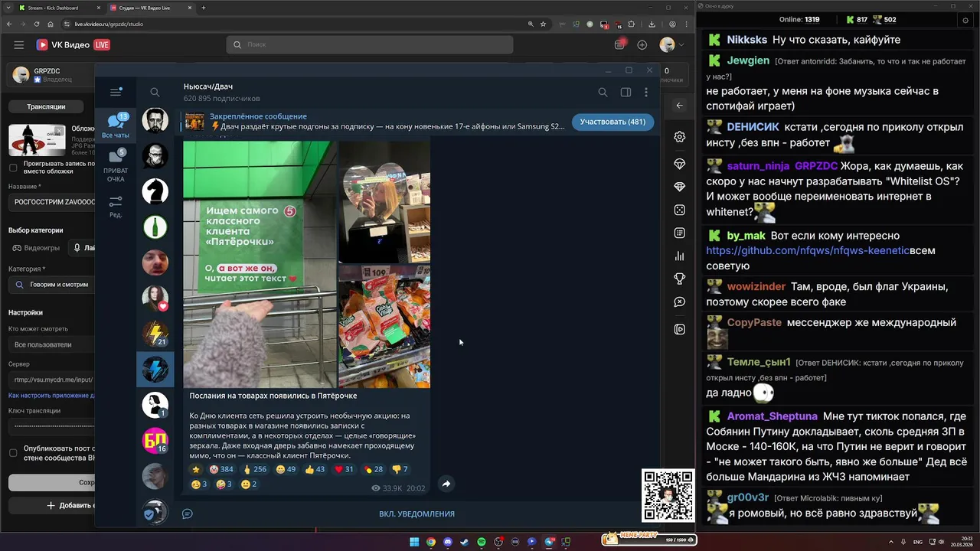
Task: Open Telegram hamburger main menu
Action: (x=116, y=92)
